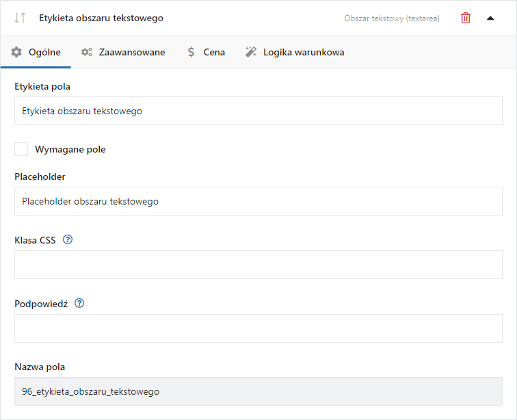
Task: Focus the Podpowiedź input field
Action: [258, 328]
